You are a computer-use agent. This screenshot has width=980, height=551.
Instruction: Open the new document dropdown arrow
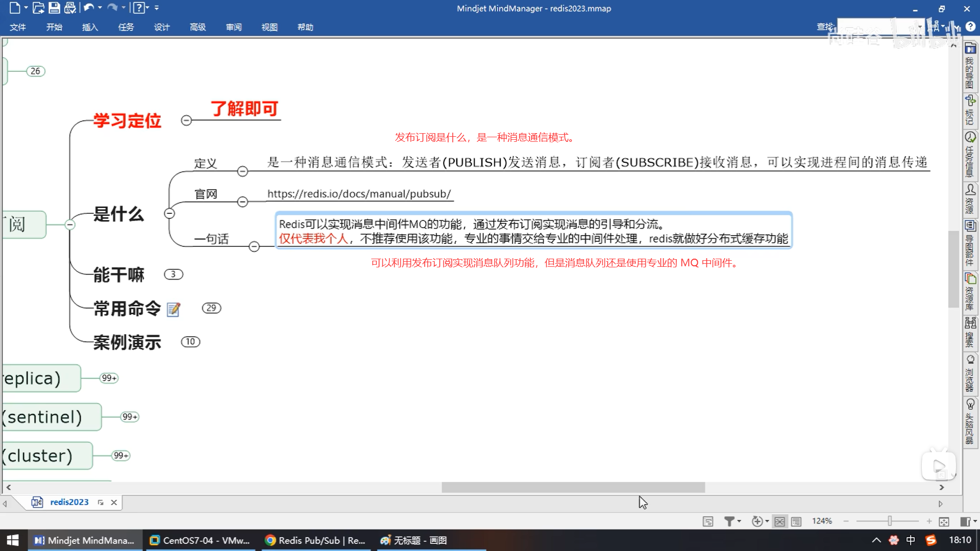(26, 8)
